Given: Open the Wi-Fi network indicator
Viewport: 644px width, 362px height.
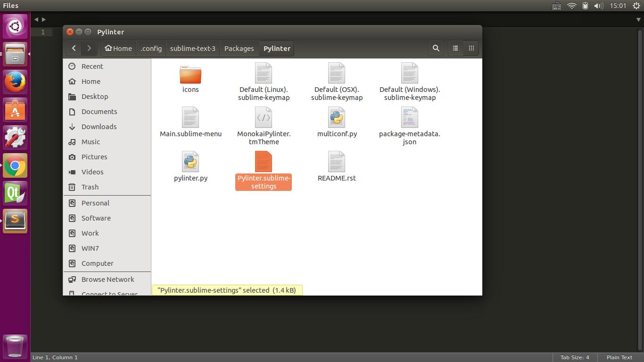Looking at the screenshot, I should pos(572,6).
